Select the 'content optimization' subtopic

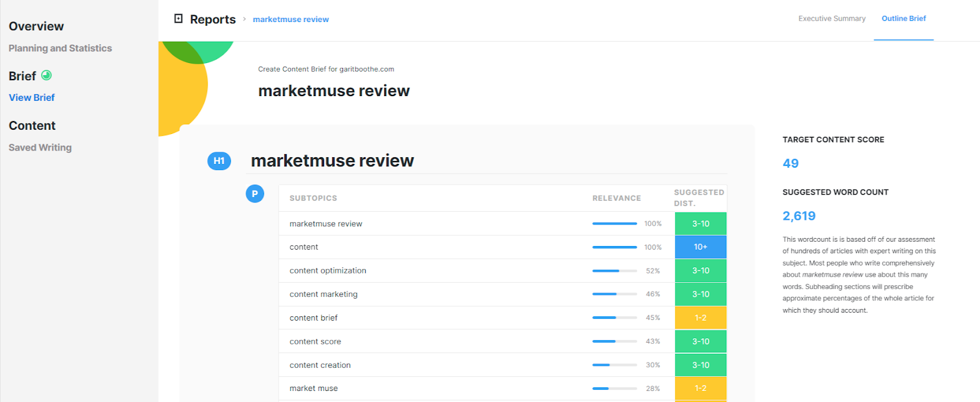pos(328,270)
